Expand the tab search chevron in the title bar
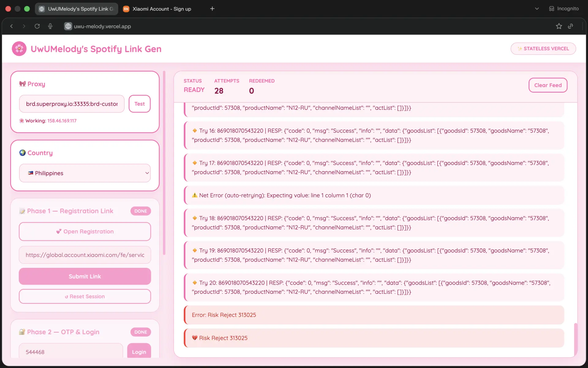The height and width of the screenshot is (368, 588). [537, 9]
